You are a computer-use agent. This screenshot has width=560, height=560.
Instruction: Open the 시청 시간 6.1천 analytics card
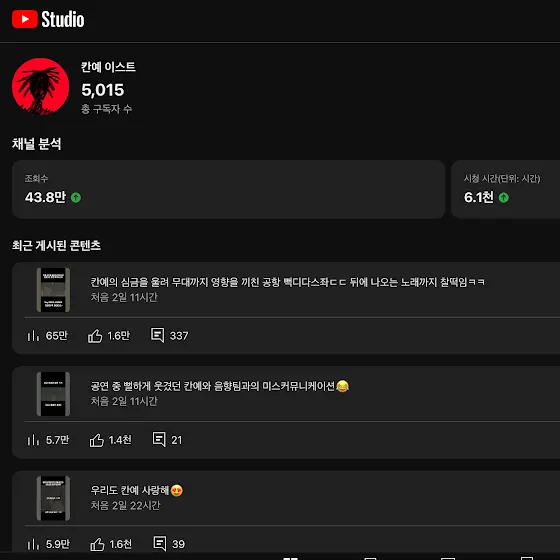coord(506,189)
